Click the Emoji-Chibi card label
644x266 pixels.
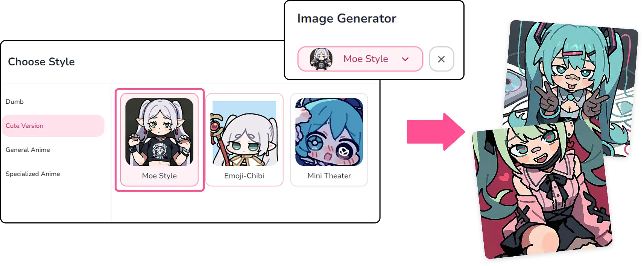(244, 176)
